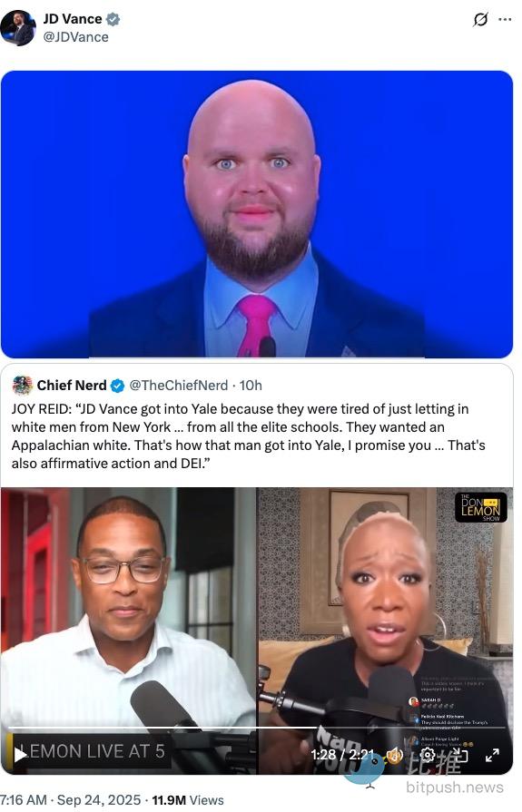Image resolution: width=522 pixels, height=812 pixels.
Task: Toggle picture-in-picture mode for the video
Action: (x=459, y=756)
